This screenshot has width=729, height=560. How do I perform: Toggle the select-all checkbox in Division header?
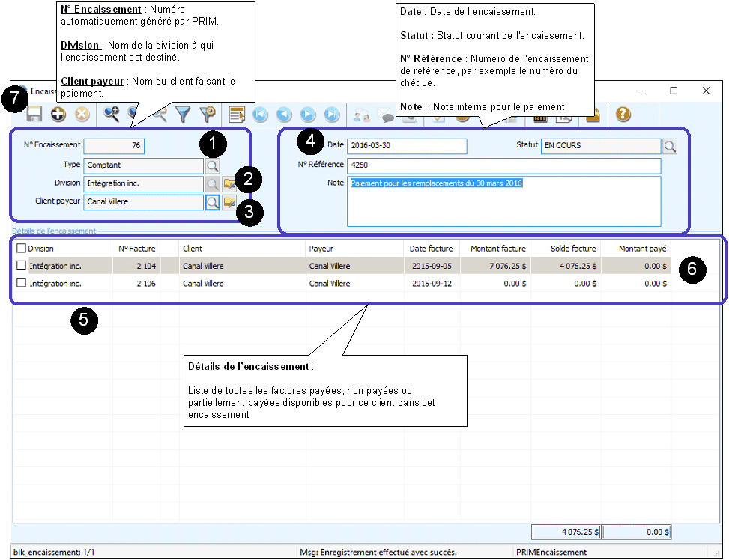(21, 248)
